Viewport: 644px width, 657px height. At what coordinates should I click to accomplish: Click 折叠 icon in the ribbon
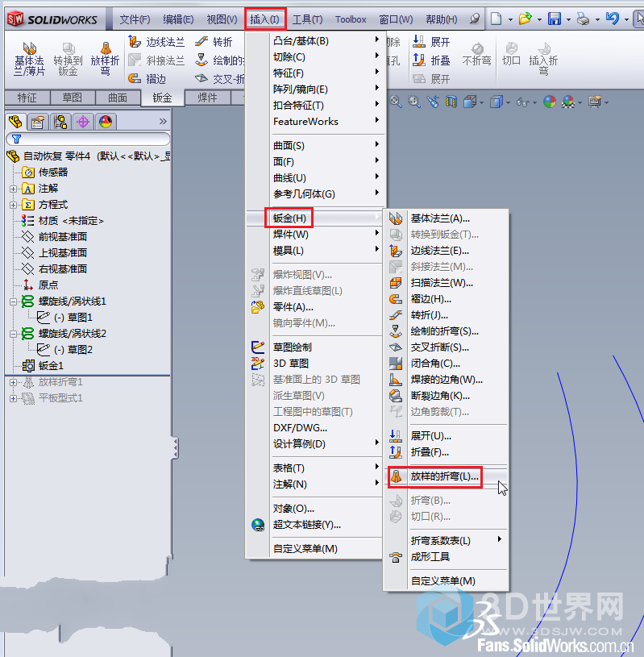tap(419, 60)
